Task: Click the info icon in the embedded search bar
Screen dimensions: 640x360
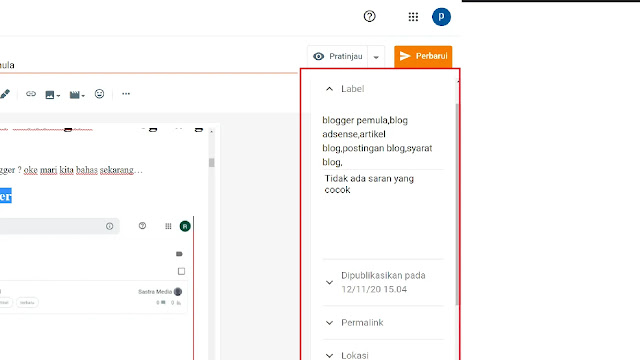Action: (109, 226)
